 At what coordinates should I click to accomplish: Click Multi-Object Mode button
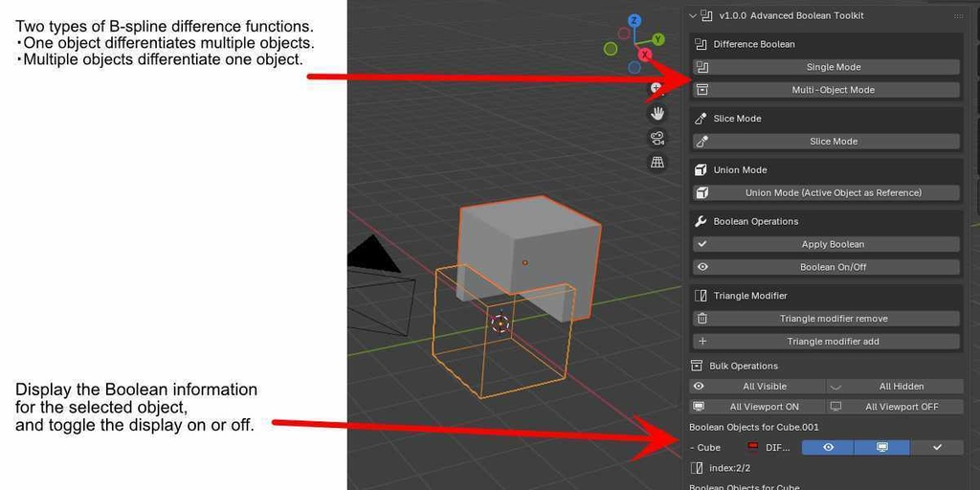(826, 90)
